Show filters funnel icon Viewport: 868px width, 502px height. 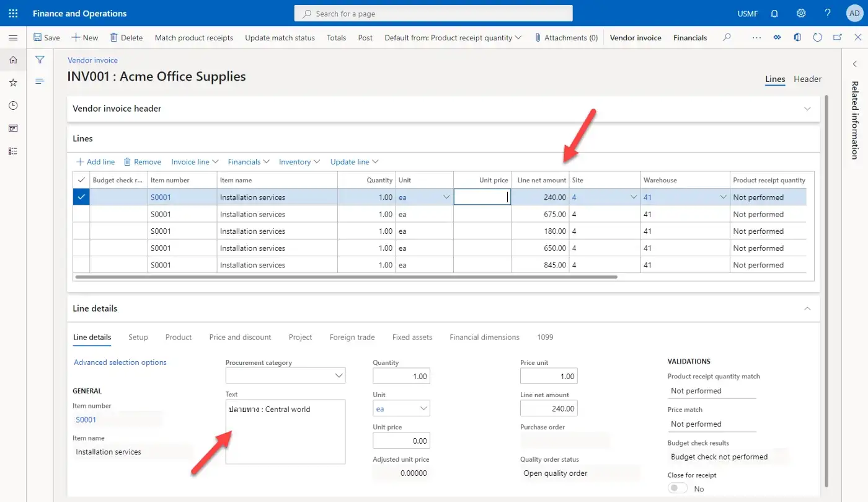click(40, 60)
